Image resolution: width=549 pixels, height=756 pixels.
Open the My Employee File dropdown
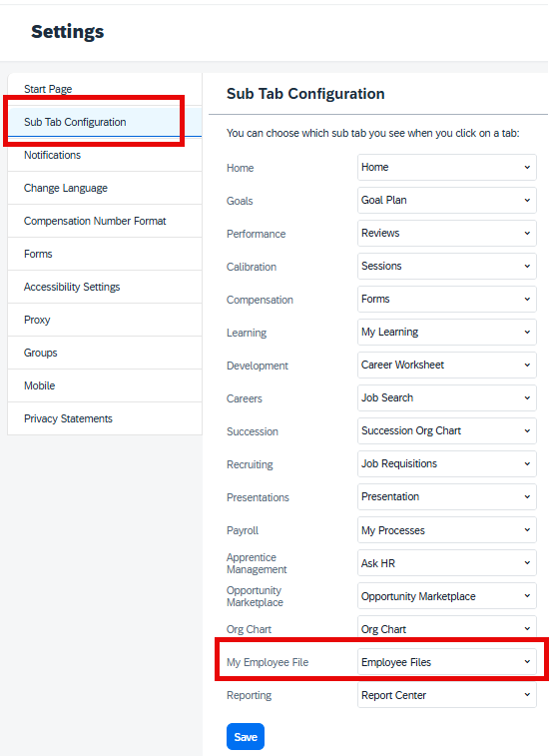point(447,662)
